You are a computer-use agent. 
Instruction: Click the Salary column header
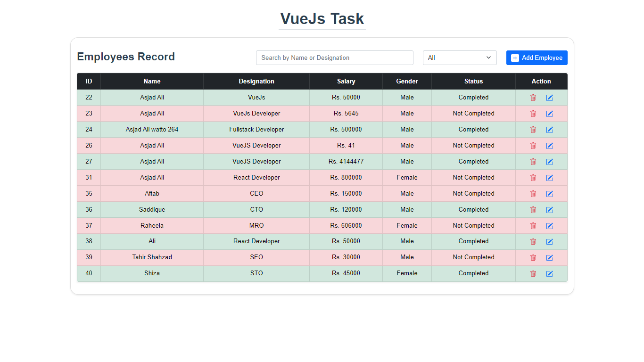pos(346,81)
